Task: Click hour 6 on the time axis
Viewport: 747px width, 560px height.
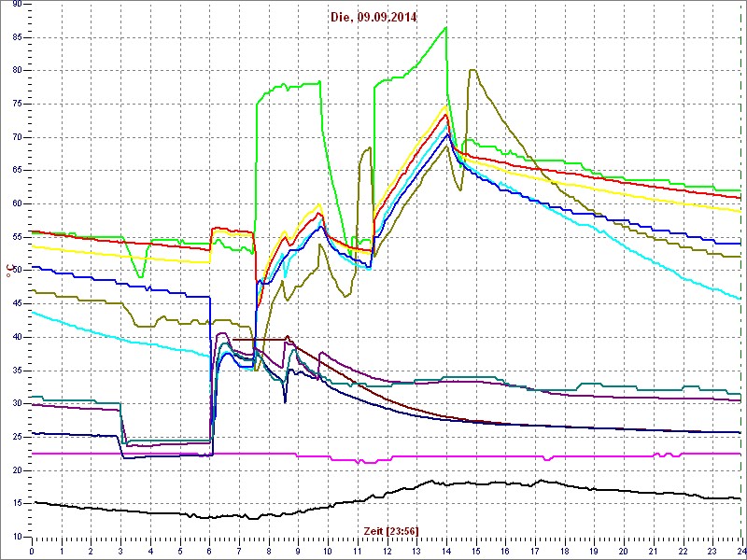Action: point(209,551)
